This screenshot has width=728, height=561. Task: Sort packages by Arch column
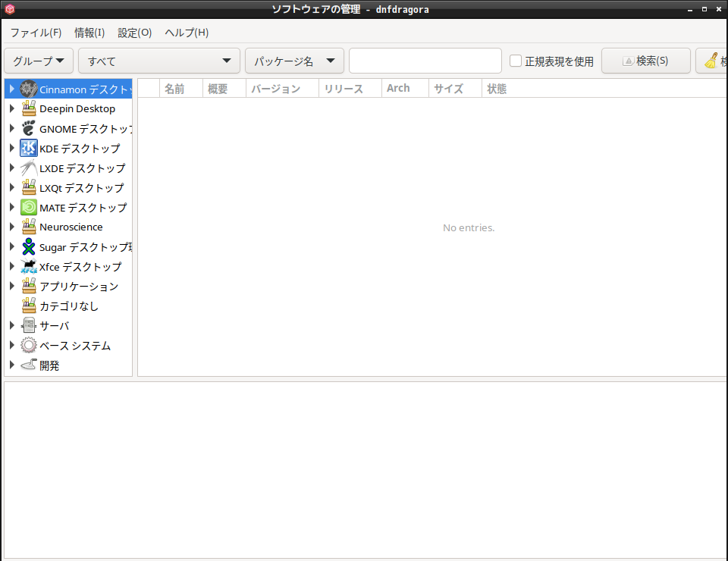[405, 88]
